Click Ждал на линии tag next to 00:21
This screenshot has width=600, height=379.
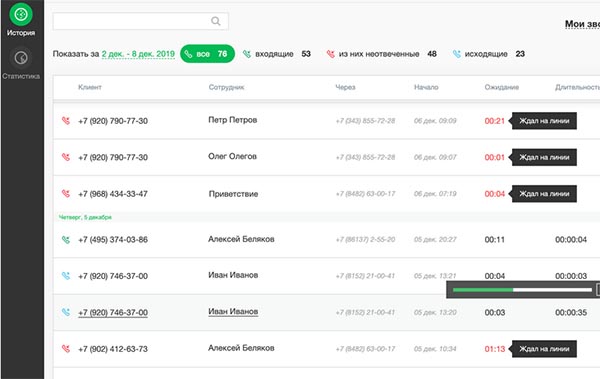[544, 121]
